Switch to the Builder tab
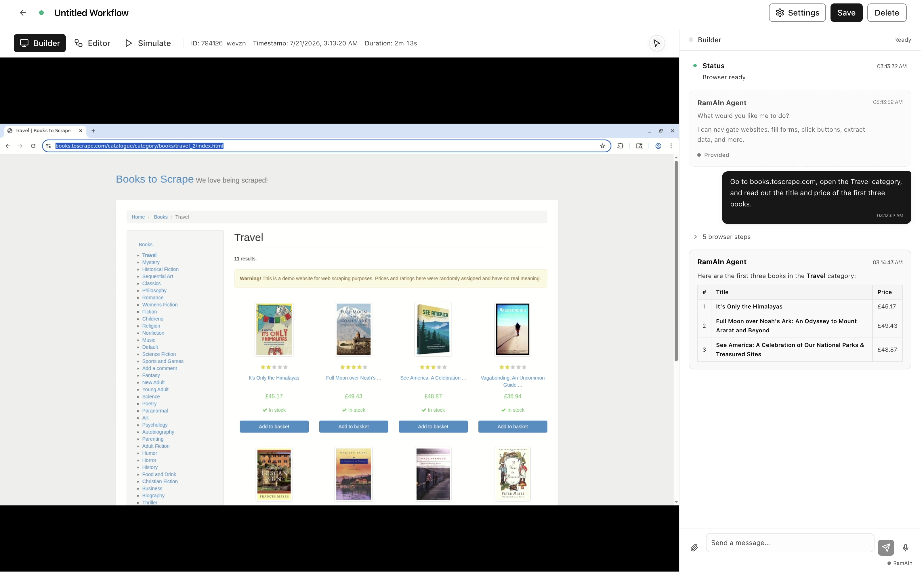The width and height of the screenshot is (924, 575). (40, 43)
